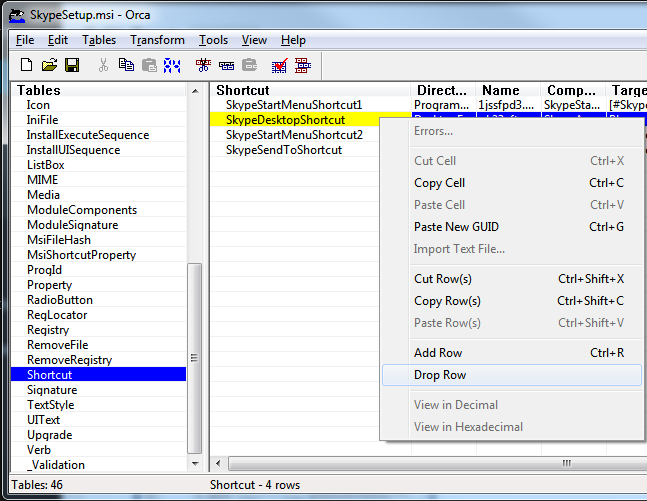The width and height of the screenshot is (647, 501).
Task: Click the Tables toolbar icon with blue grid
Action: 172,65
